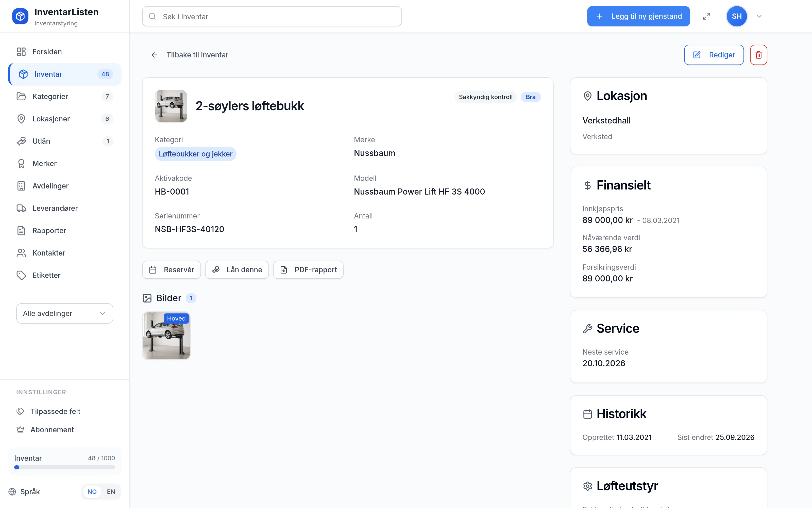Viewport: 812px width, 508px height.
Task: Expand the Alle avdelinger dropdown
Action: click(64, 313)
